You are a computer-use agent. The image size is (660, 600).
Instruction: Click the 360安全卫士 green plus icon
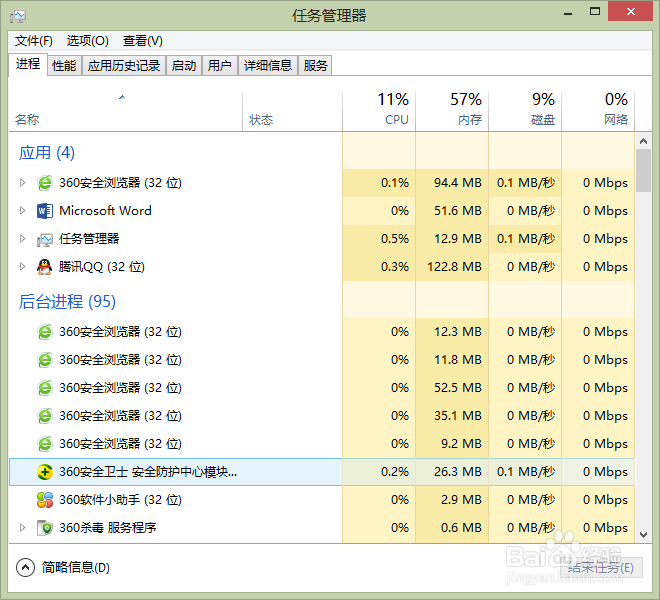point(45,472)
